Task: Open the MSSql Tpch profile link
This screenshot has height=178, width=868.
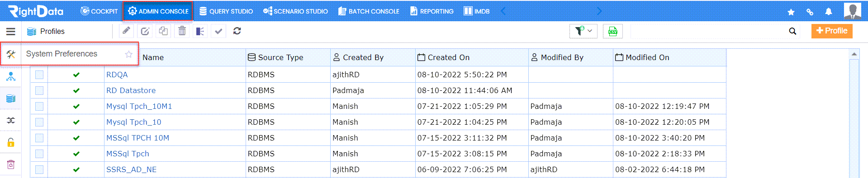Action: [128, 154]
